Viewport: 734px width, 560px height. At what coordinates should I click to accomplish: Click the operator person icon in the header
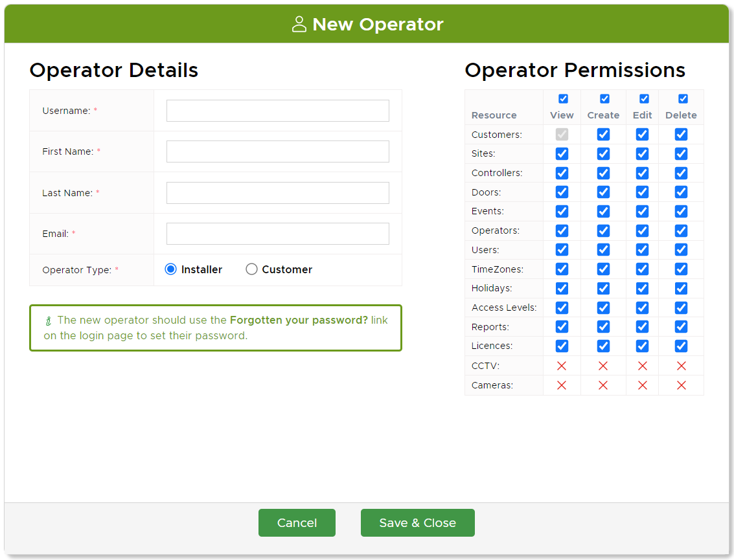[299, 24]
